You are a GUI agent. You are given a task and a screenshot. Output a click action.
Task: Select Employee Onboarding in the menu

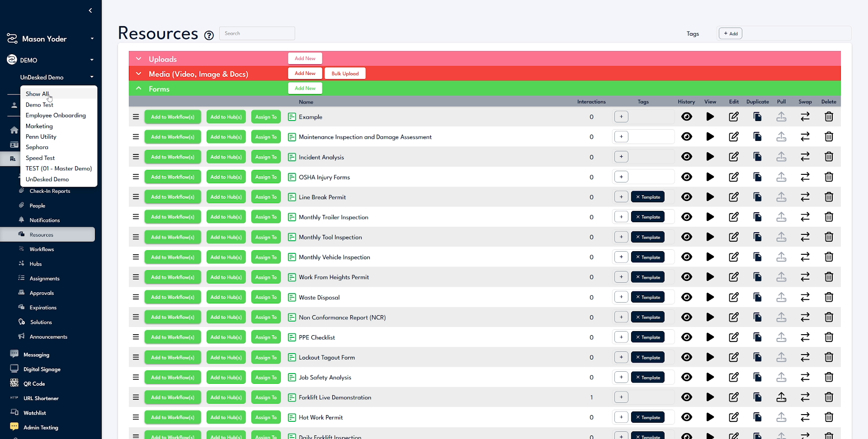(56, 115)
